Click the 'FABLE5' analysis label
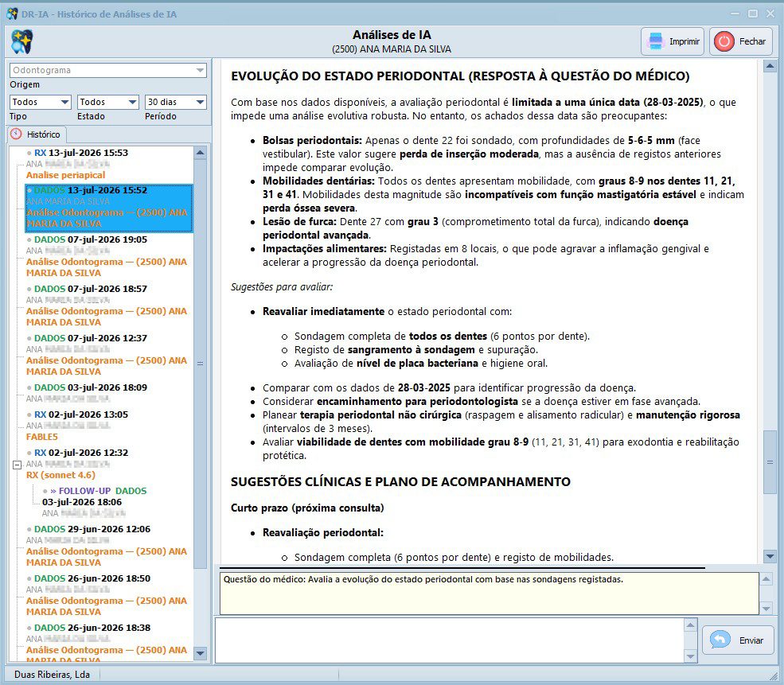This screenshot has width=784, height=685. [x=42, y=437]
